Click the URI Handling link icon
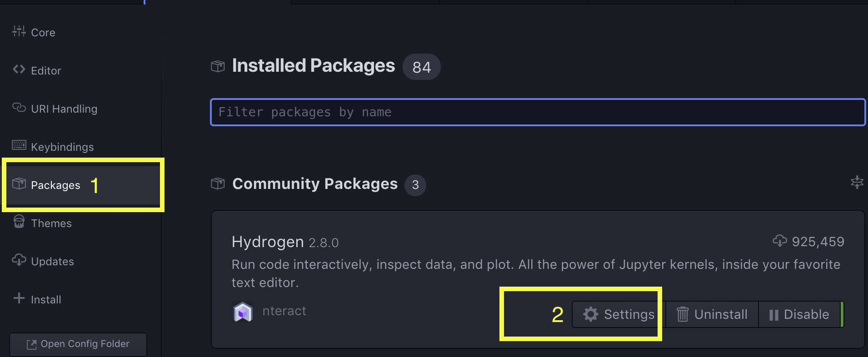The width and height of the screenshot is (868, 357). [19, 108]
